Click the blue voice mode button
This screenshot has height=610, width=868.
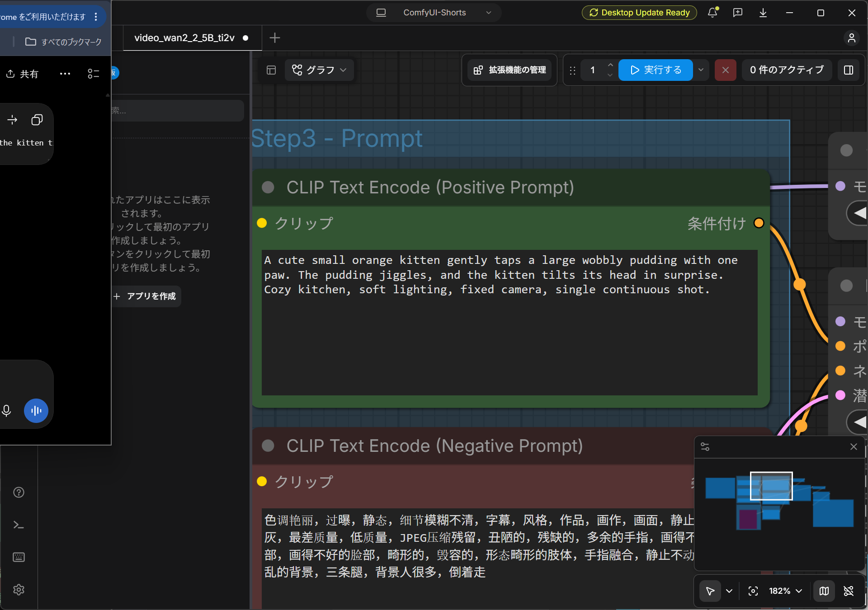pos(36,410)
